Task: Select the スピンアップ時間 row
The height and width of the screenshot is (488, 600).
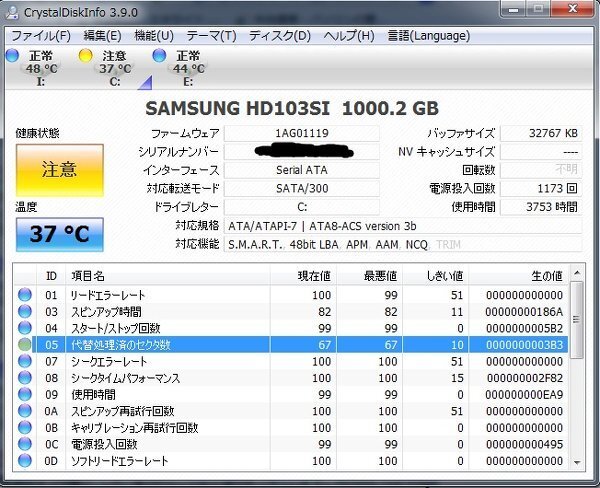Action: pos(291,311)
